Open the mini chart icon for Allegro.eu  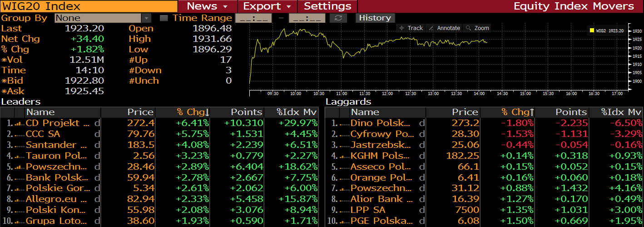(x=19, y=199)
